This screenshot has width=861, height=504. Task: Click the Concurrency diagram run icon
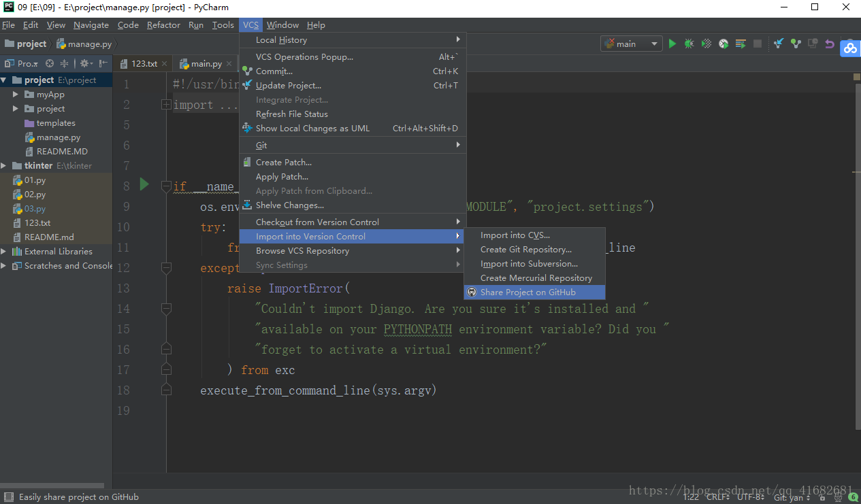point(741,44)
